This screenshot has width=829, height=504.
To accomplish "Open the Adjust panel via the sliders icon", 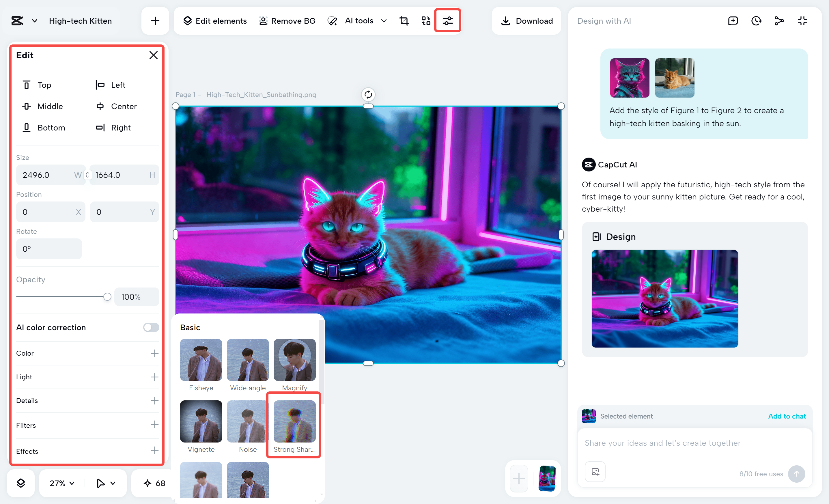I will 447,20.
